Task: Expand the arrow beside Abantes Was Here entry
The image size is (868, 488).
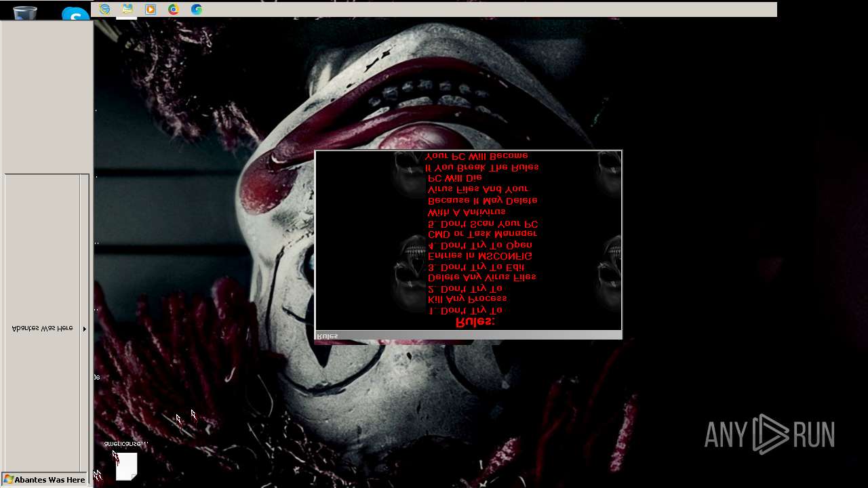Action: pos(84,329)
